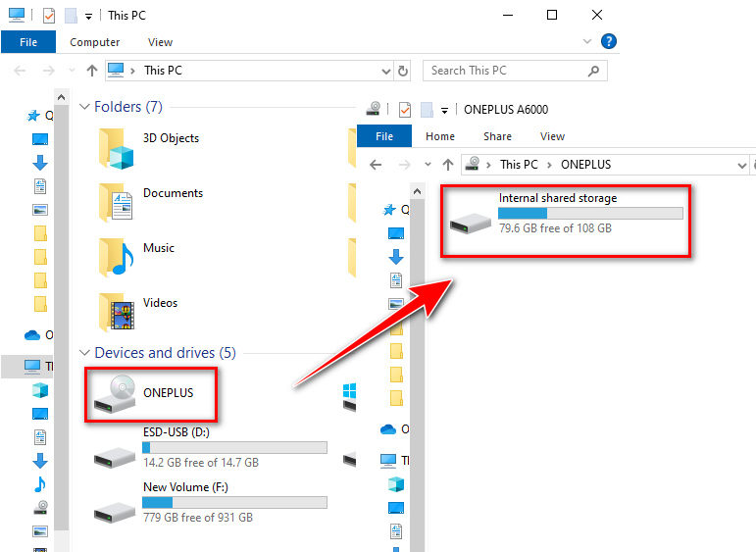The width and height of the screenshot is (756, 552).
Task: Collapse the Devices and drives (5) group
Action: pyautogui.click(x=84, y=353)
